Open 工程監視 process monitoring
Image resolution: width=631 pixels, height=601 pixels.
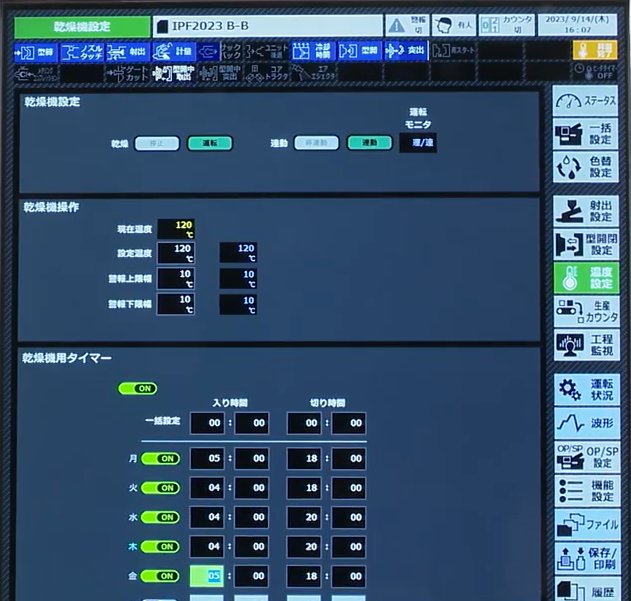click(x=586, y=345)
